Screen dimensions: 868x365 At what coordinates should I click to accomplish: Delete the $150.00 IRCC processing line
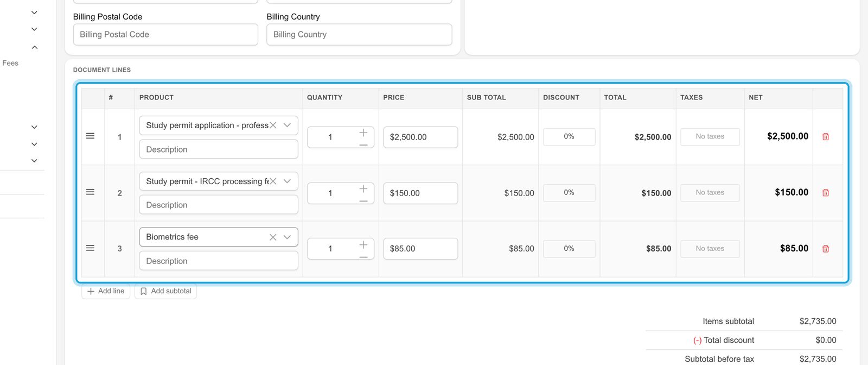826,193
